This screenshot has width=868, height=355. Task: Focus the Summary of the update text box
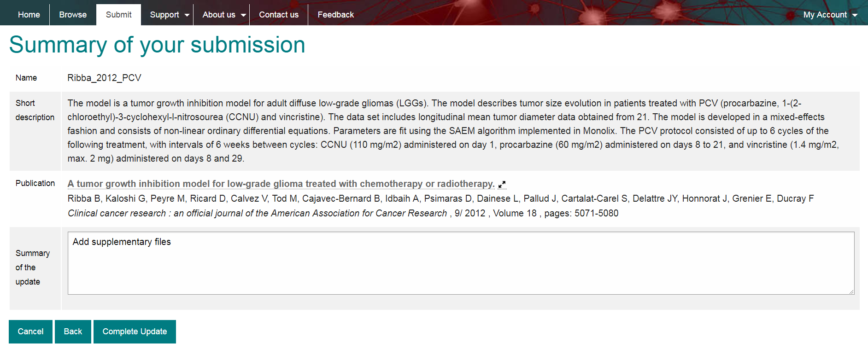pos(461,263)
